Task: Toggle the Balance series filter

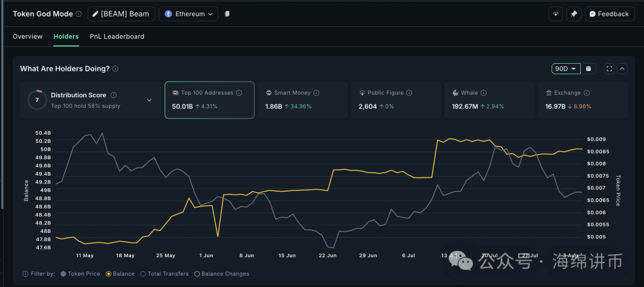Action: point(120,273)
